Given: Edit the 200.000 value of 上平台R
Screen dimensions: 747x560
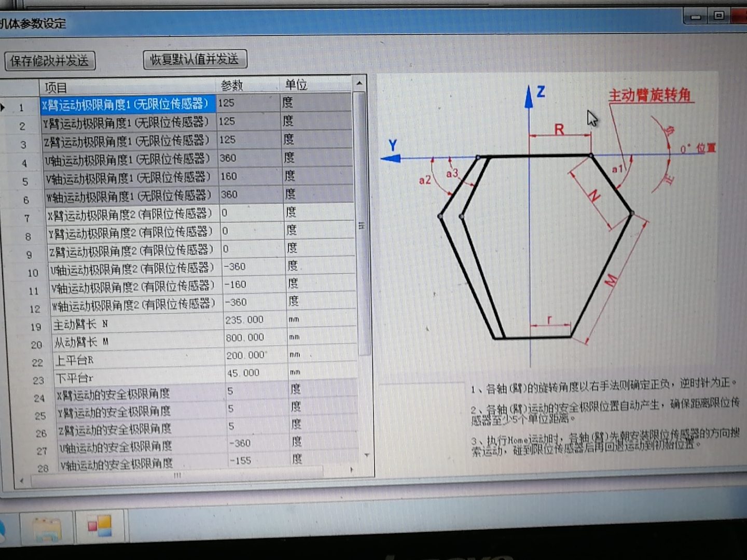Looking at the screenshot, I should [x=255, y=355].
